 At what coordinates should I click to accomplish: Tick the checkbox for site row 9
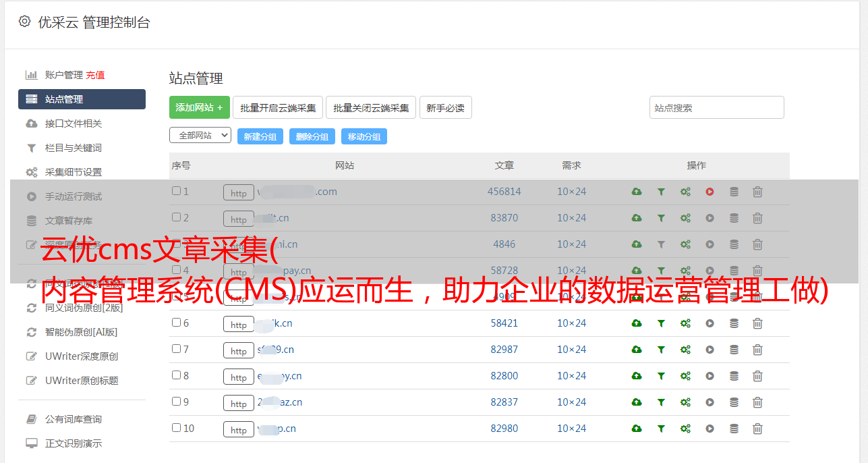tap(176, 402)
